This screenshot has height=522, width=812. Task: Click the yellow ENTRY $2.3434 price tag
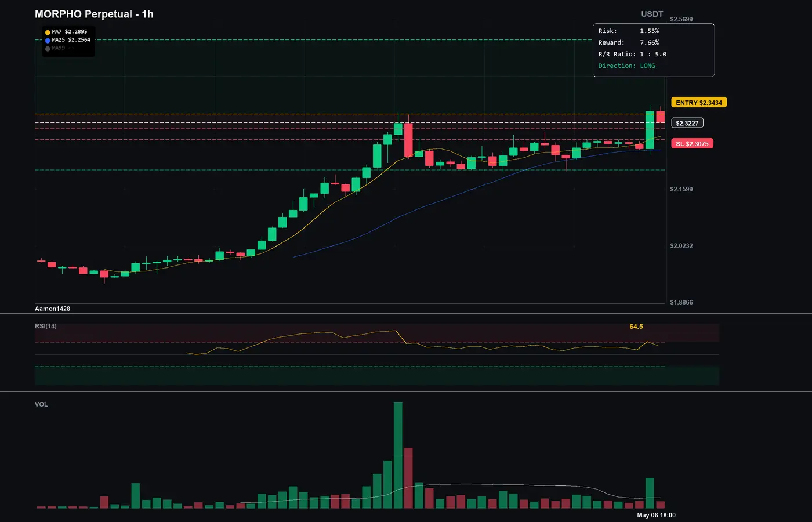point(699,103)
